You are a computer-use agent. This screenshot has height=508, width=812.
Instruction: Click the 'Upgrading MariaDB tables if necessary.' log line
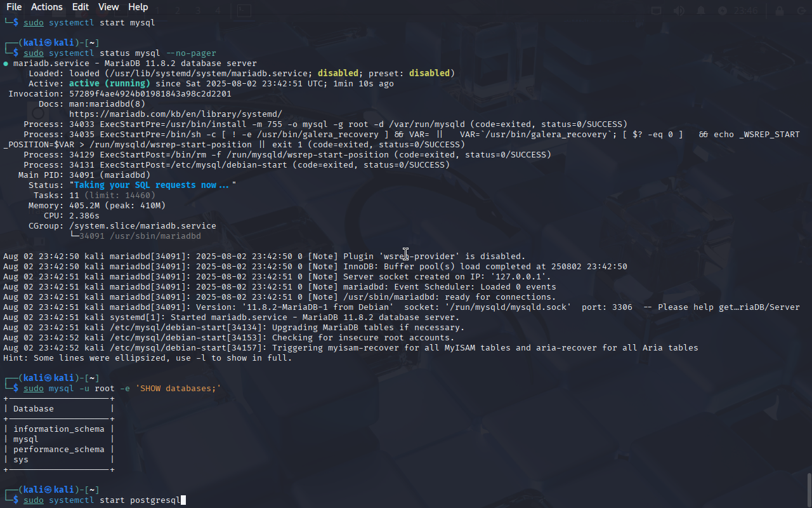coord(234,328)
